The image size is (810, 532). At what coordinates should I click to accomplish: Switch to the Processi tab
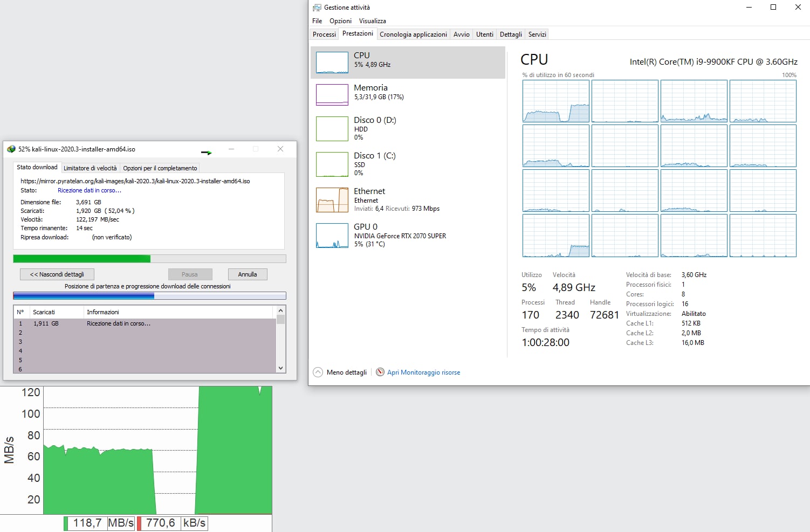(324, 34)
